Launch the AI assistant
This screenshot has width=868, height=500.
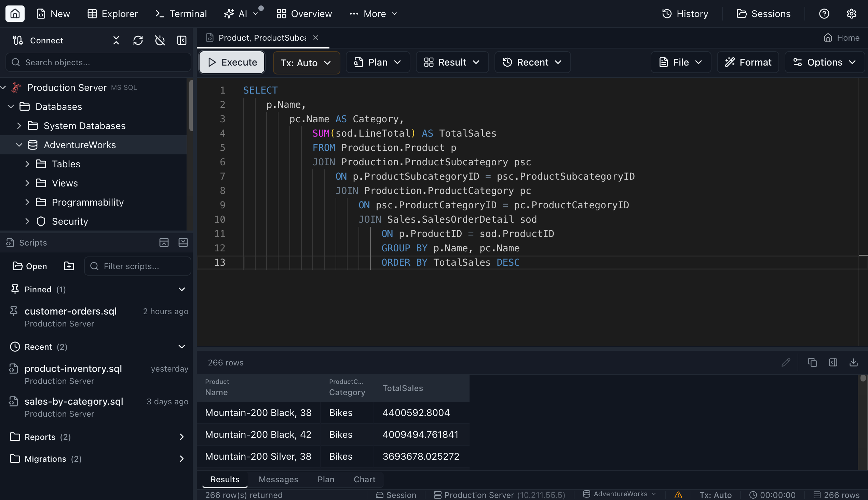(x=238, y=13)
